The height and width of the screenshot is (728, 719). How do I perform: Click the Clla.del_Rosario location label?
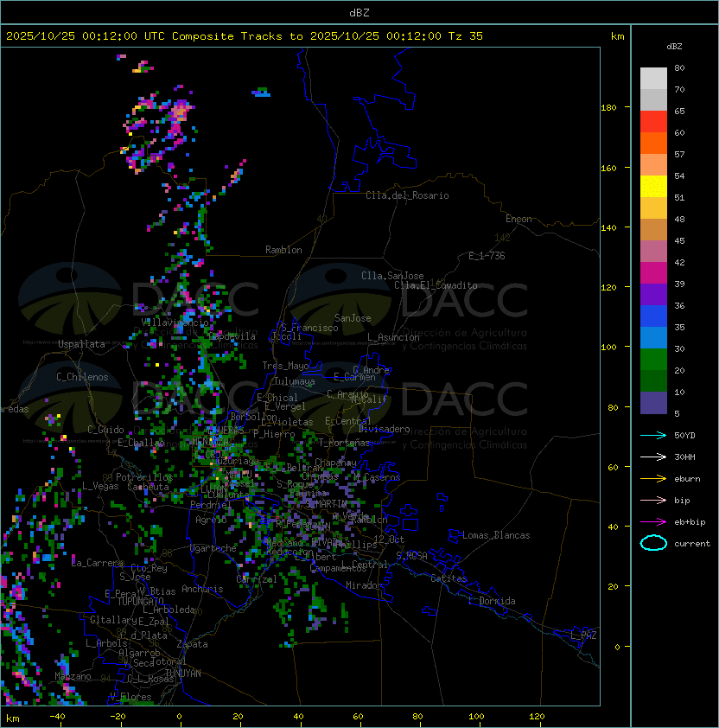click(x=407, y=195)
